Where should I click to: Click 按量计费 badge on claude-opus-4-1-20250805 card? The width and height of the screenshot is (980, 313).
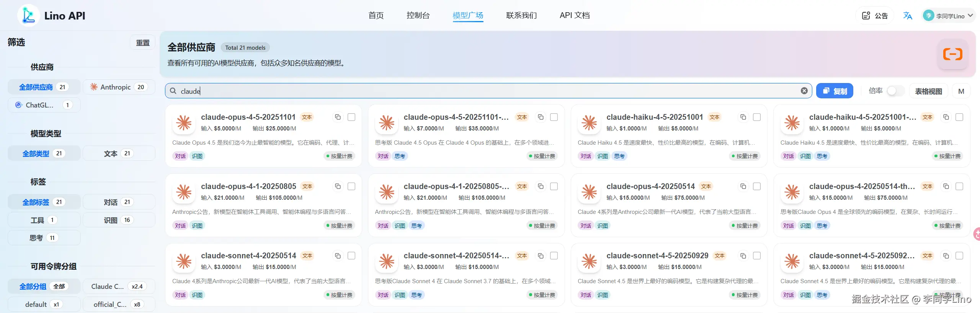339,226
